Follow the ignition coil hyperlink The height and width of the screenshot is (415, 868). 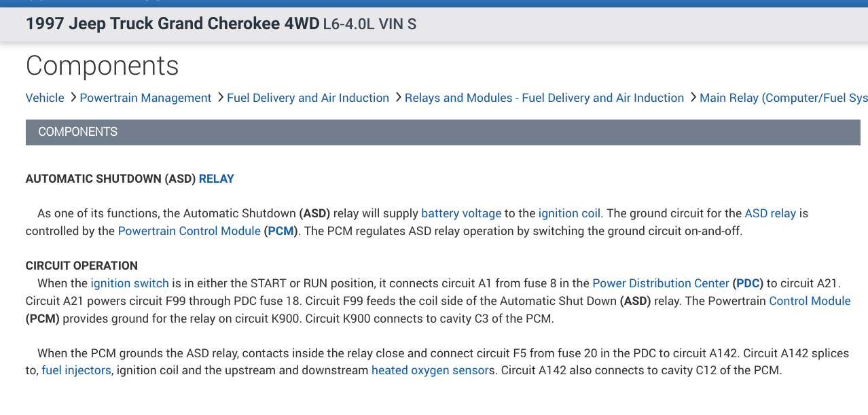coord(569,213)
